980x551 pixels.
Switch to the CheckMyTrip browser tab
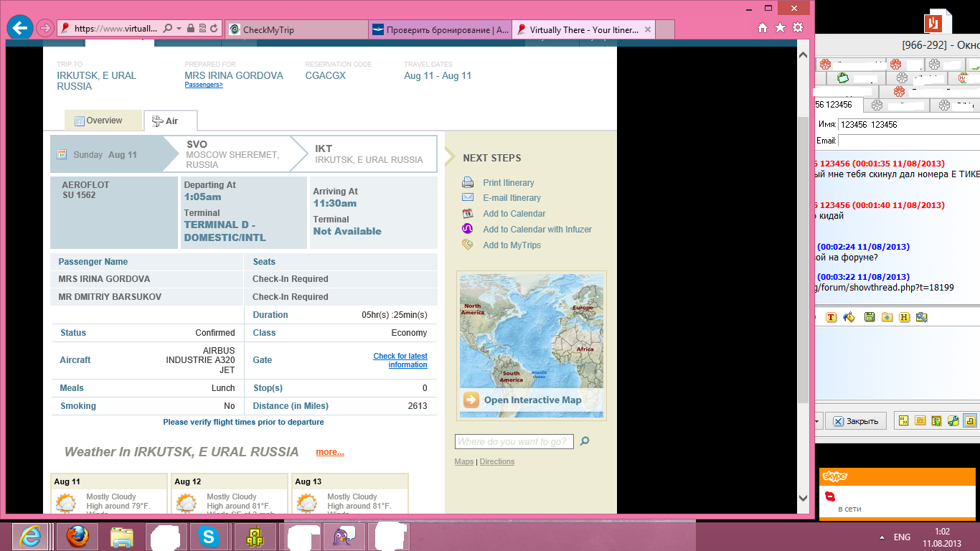296,30
